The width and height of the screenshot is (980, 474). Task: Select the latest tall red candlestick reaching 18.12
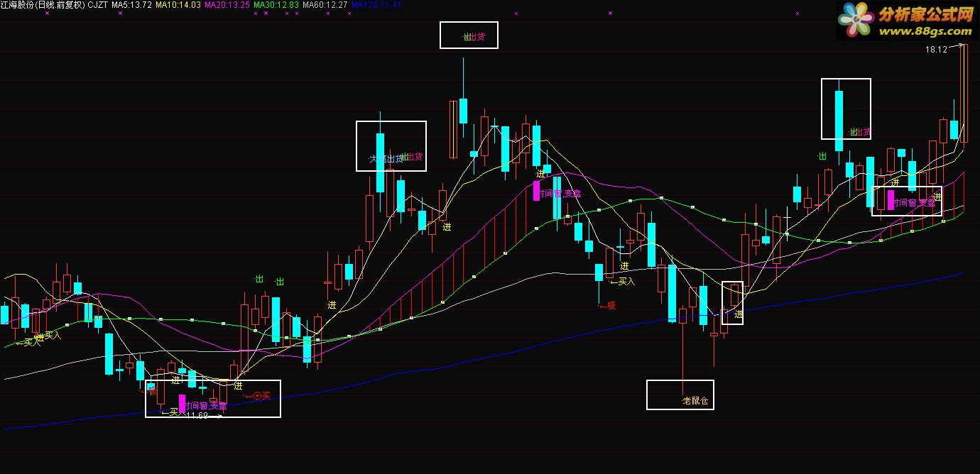click(964, 94)
